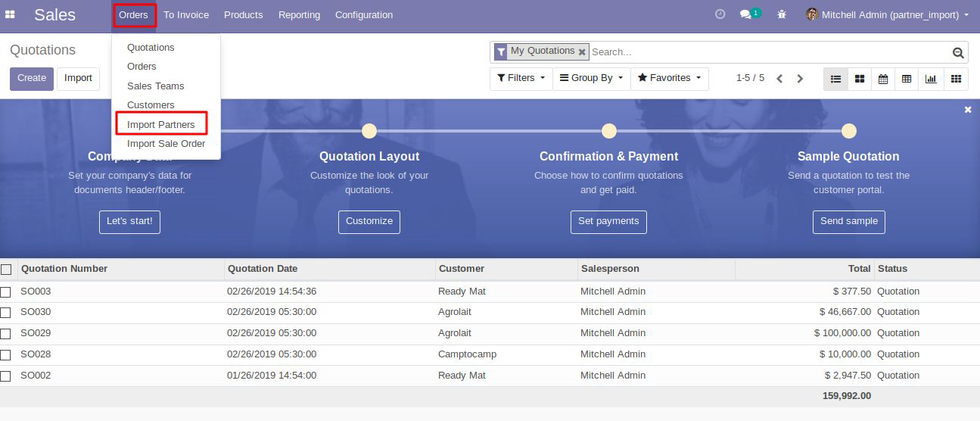
Task: Tick the checkbox for SO030
Action: (5, 312)
